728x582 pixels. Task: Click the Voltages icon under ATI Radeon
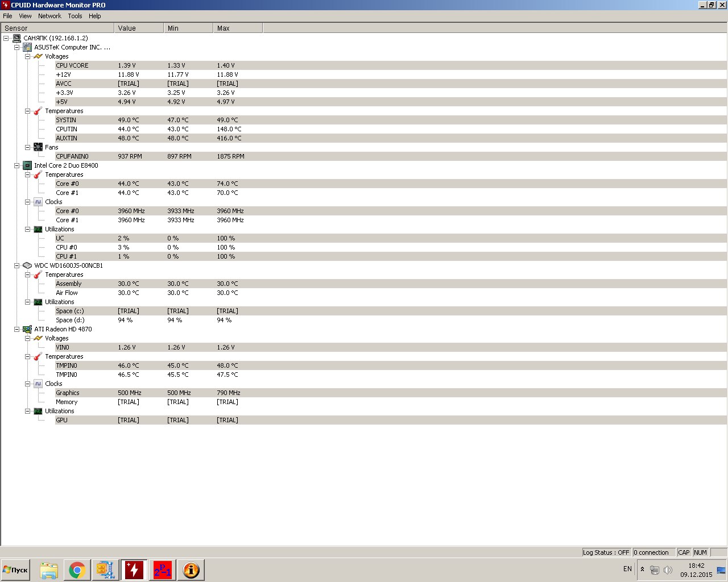(38, 338)
